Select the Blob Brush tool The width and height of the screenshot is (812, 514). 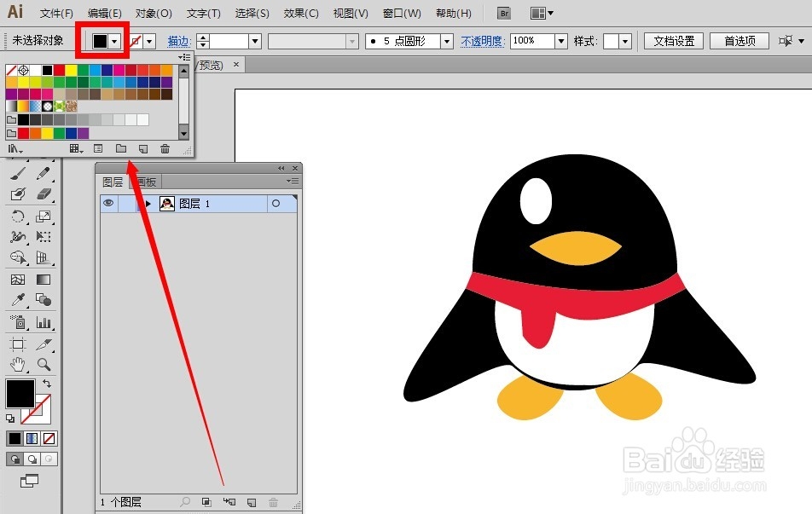[18, 194]
